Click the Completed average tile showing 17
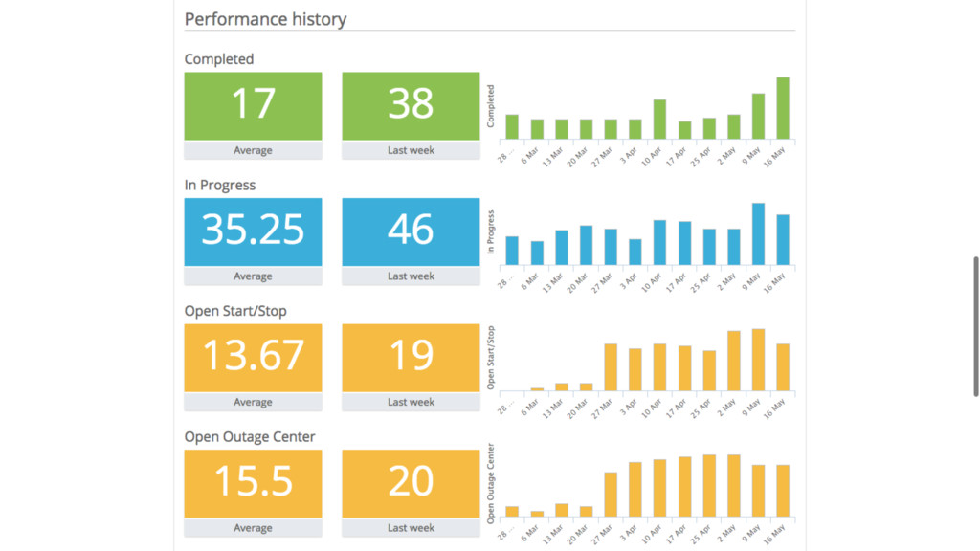 click(253, 106)
